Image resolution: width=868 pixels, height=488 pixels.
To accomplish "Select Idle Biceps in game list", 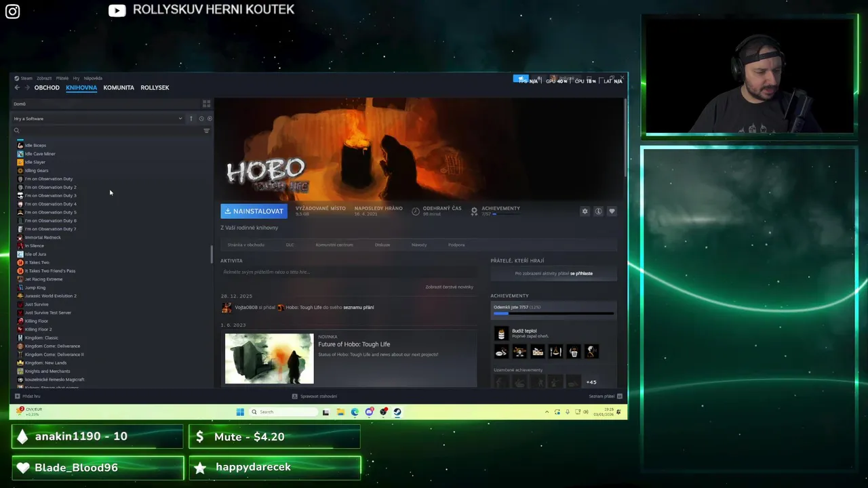I will [x=35, y=145].
